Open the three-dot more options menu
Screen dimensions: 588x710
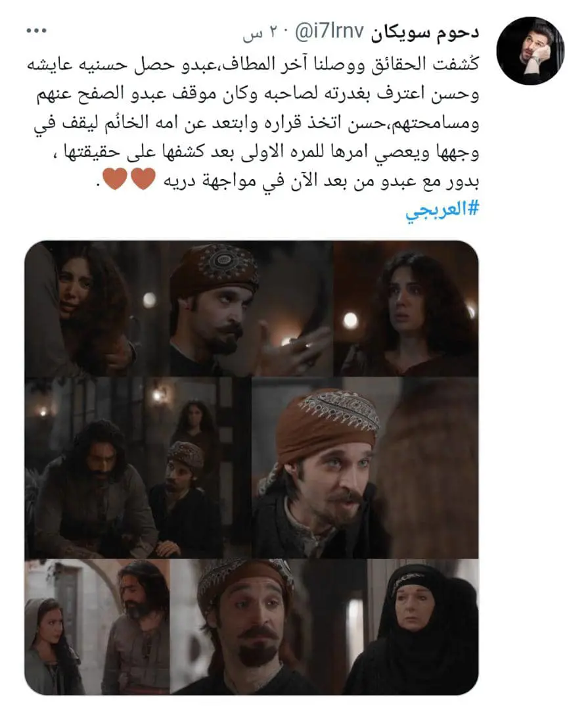point(36,31)
